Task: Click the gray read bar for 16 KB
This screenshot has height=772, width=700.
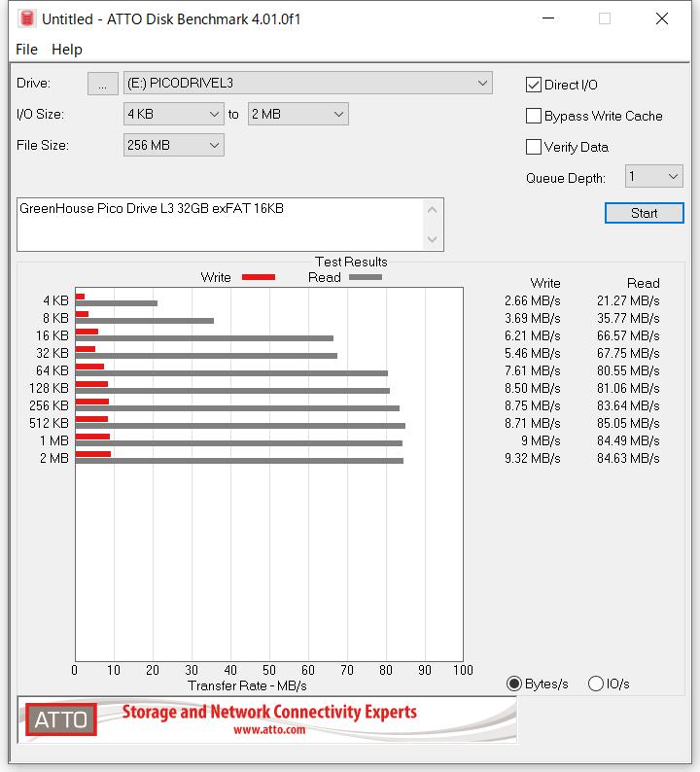Action: (x=204, y=338)
